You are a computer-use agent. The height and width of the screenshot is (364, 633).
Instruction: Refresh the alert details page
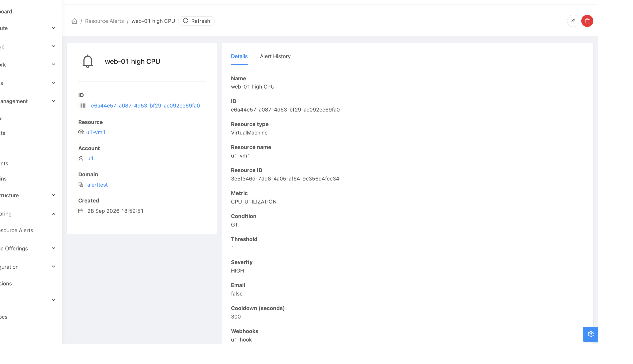(196, 21)
